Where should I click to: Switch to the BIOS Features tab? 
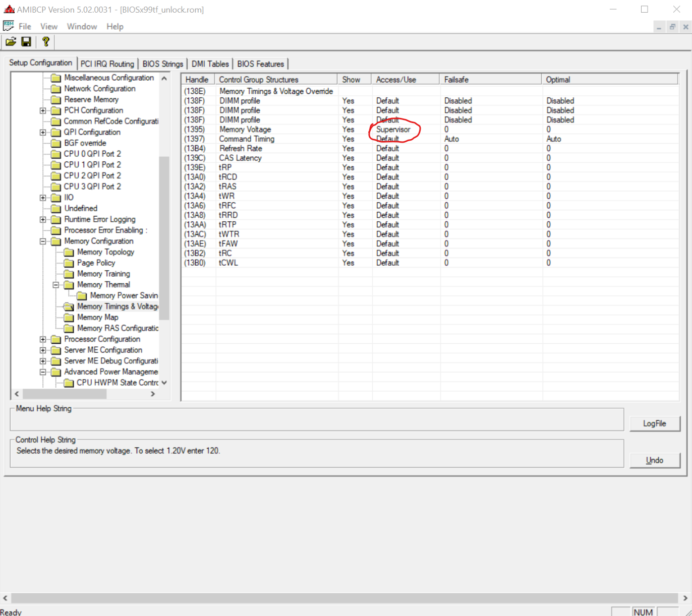point(261,64)
